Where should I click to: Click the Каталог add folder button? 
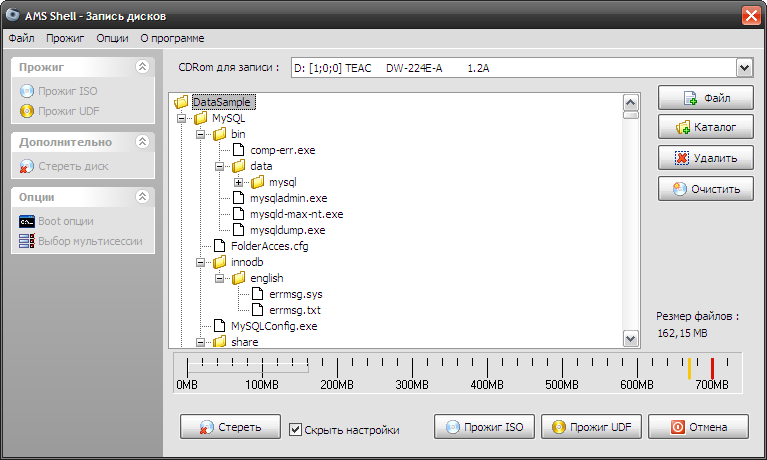(x=705, y=127)
